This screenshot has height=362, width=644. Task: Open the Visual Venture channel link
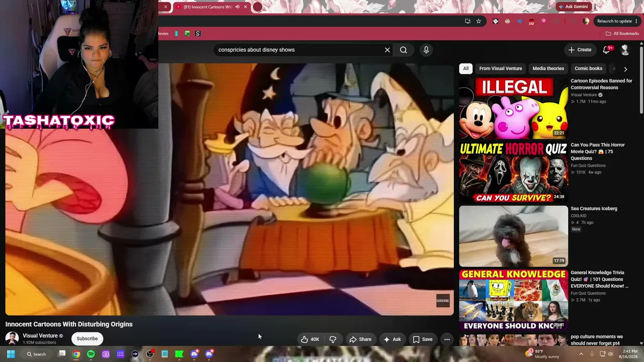tap(40, 336)
